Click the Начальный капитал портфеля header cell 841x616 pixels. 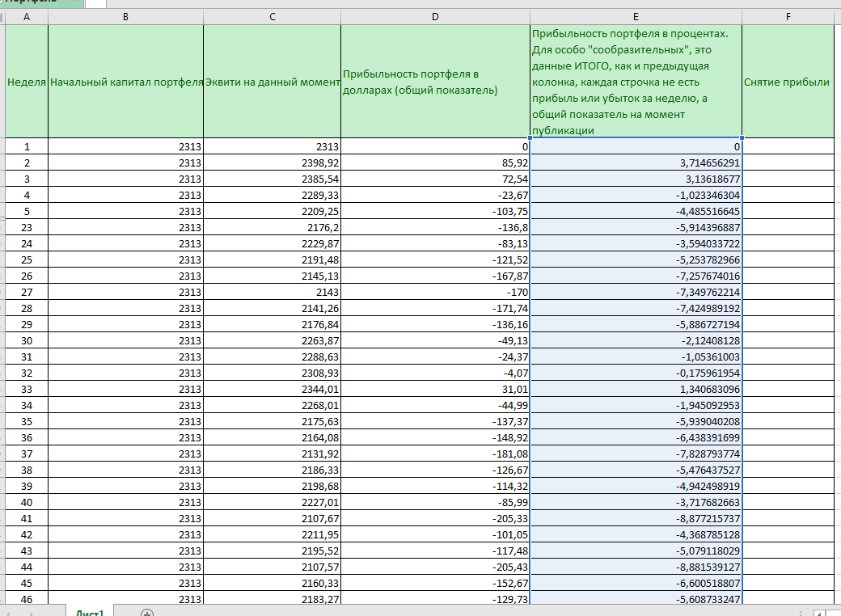[125, 82]
